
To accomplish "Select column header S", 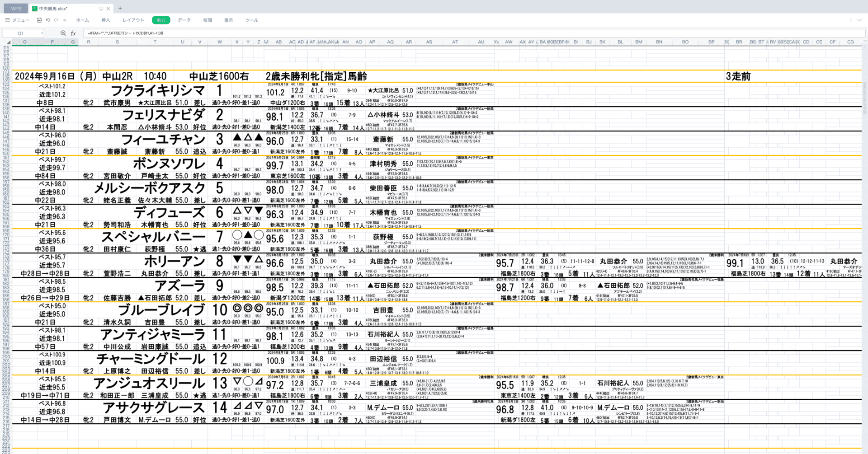I will [x=118, y=42].
